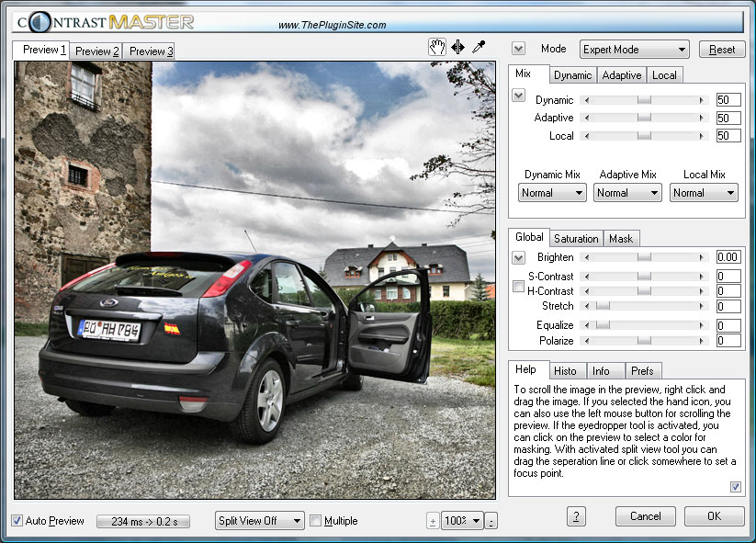Switch to Preview 3 tab

150,51
